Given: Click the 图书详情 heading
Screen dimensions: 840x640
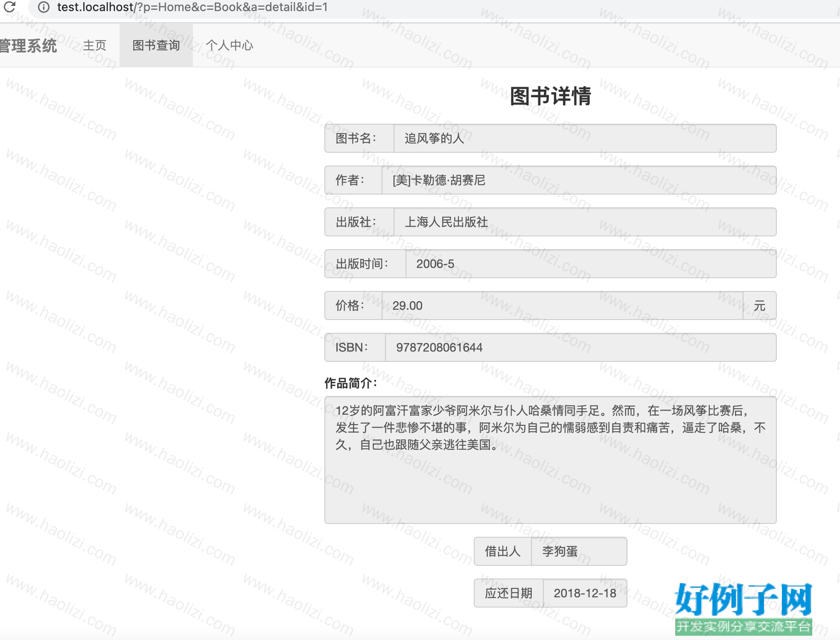Looking at the screenshot, I should (x=550, y=96).
